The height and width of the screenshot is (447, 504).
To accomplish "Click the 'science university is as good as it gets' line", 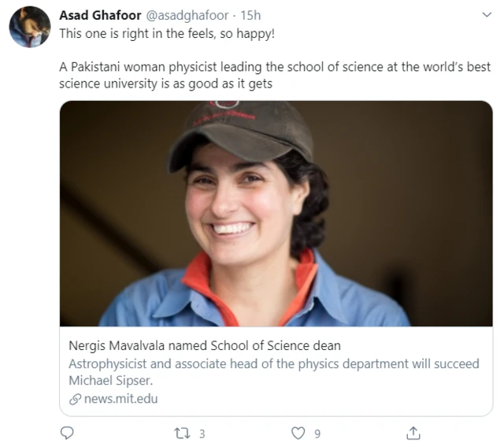I will pos(165,84).
